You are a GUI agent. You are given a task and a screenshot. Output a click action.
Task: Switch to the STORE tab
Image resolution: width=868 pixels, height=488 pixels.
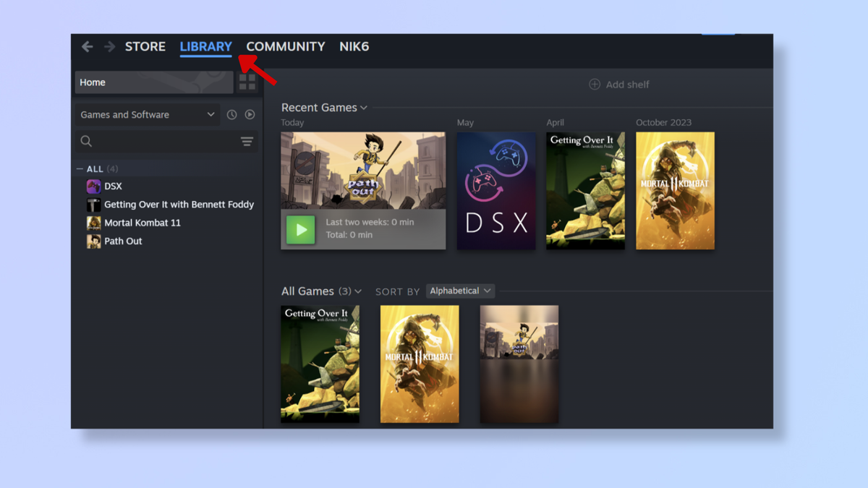click(145, 46)
